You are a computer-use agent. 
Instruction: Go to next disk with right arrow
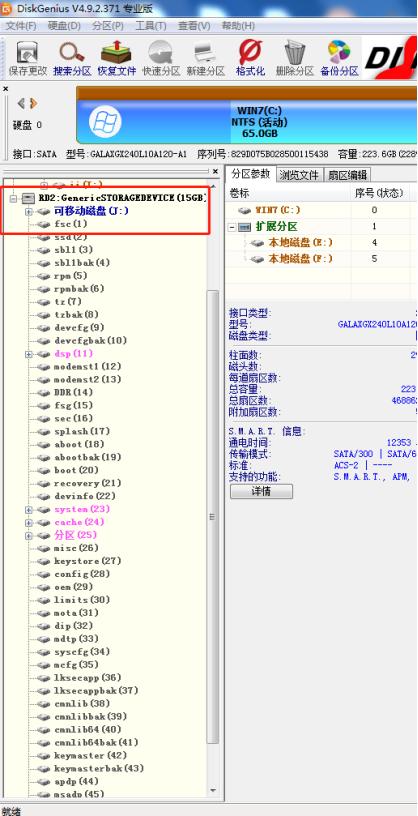[33, 104]
